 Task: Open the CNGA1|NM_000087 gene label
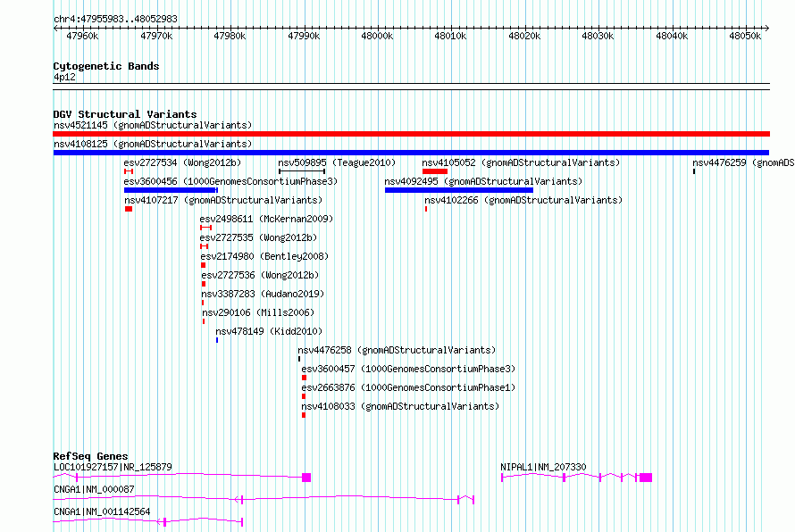[x=94, y=489]
